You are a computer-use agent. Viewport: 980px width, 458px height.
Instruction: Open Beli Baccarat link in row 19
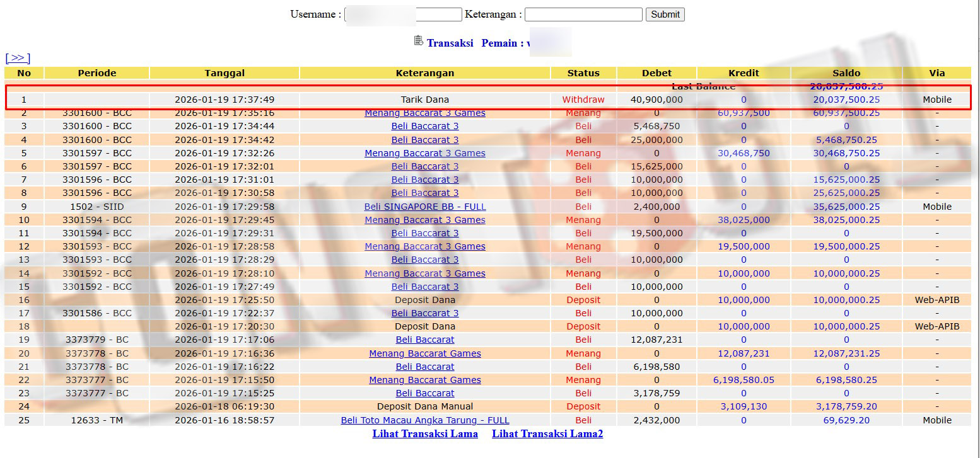[x=424, y=340]
